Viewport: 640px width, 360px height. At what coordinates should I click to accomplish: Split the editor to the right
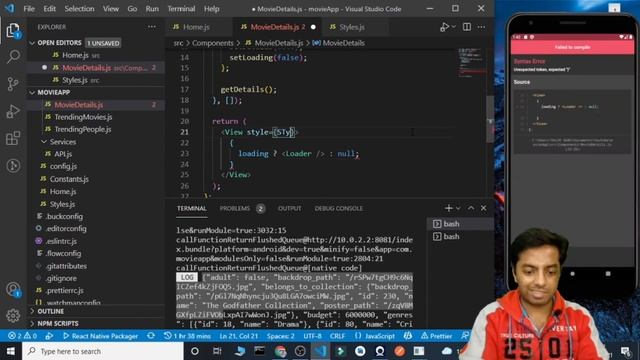click(467, 27)
